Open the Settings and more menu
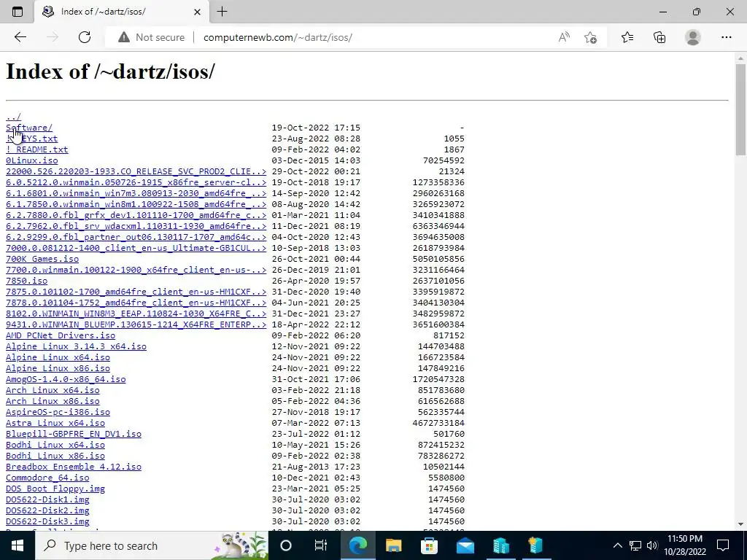The height and width of the screenshot is (560, 747). click(726, 37)
